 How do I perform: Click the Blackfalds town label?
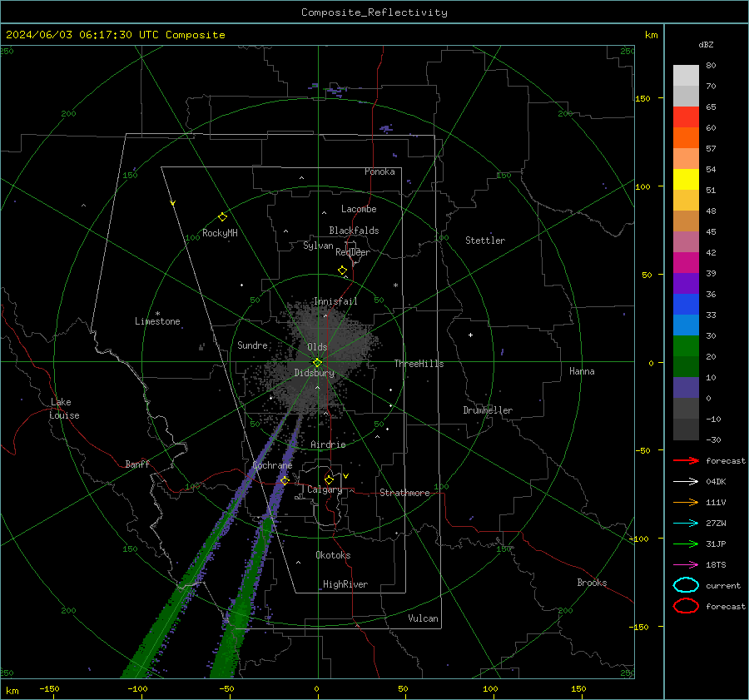(x=354, y=231)
